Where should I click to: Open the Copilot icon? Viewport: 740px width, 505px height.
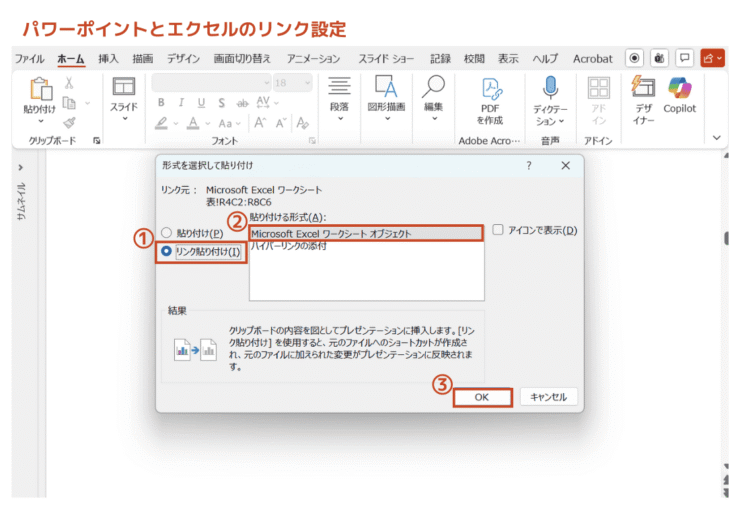point(680,88)
